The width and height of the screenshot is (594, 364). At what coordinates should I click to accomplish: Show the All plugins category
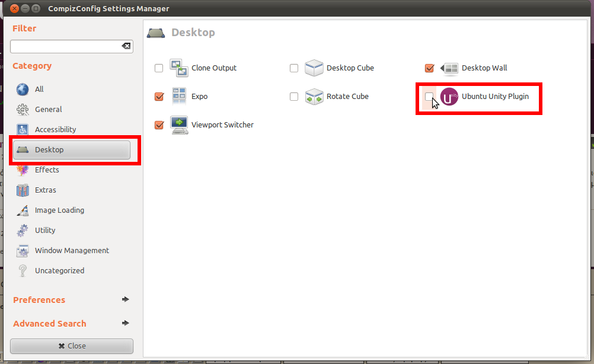click(39, 90)
